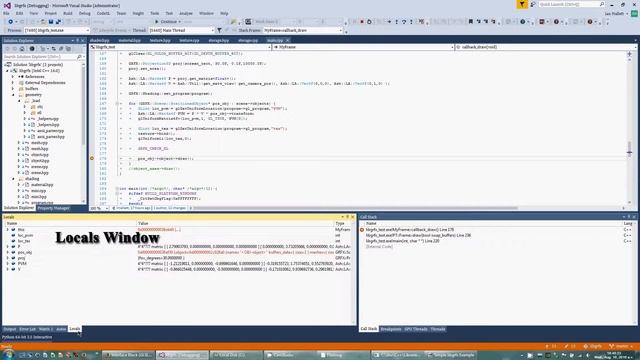
Task: Restart debugging using the circular arrow icon
Action: (x=369, y=22)
